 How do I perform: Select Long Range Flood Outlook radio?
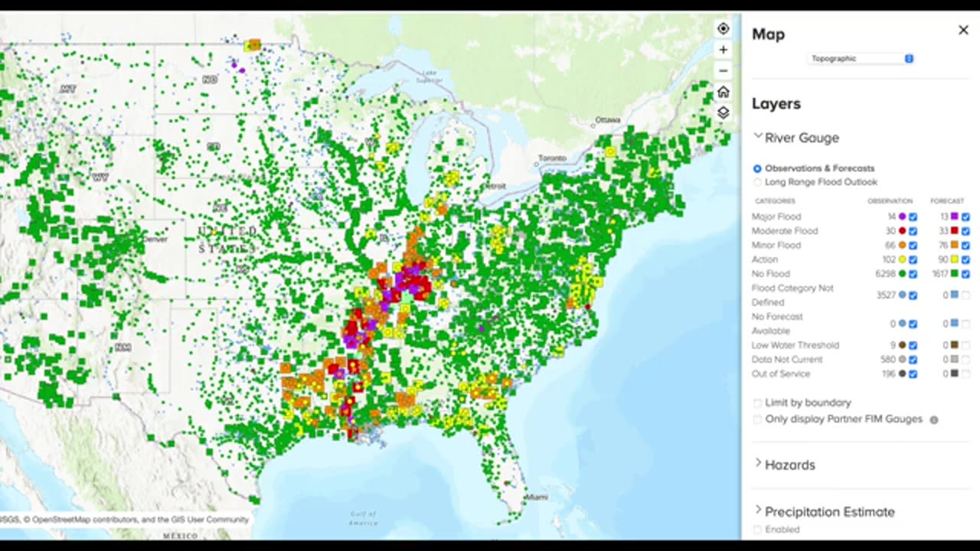click(x=757, y=182)
